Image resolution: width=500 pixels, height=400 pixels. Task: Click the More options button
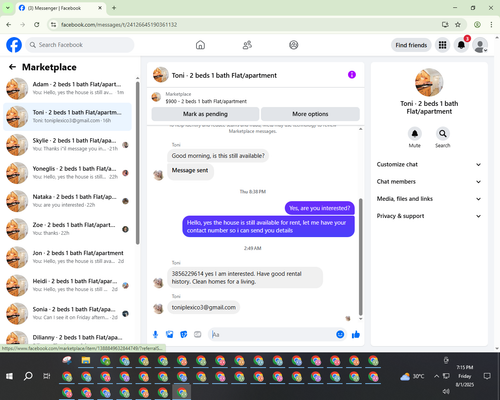(310, 114)
